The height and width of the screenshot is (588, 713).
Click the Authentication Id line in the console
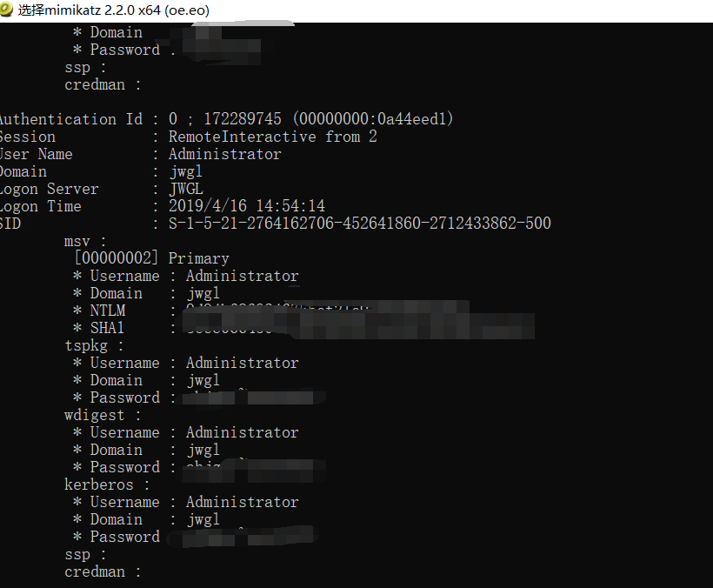point(226,119)
